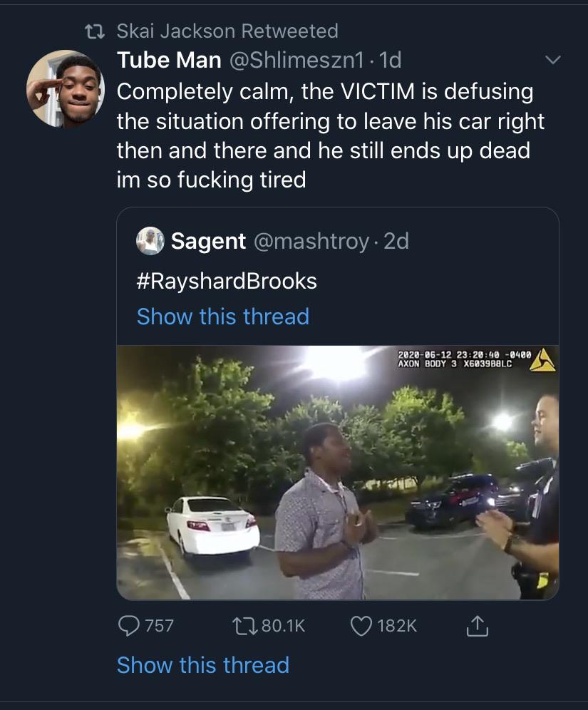588x710 pixels.
Task: Open the Skai Jackson Retweeted label
Action: coord(227,31)
